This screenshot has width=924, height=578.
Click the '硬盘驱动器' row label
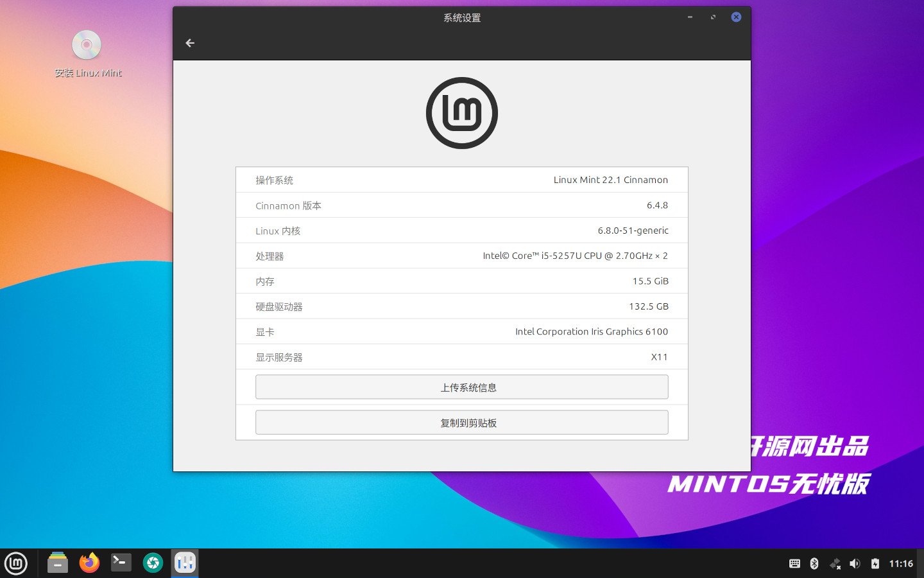[279, 307]
